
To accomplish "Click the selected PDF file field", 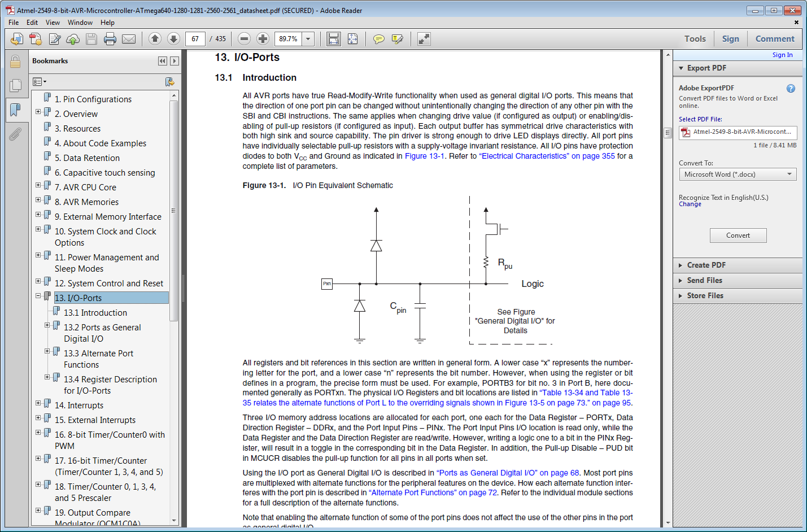I will tap(738, 132).
